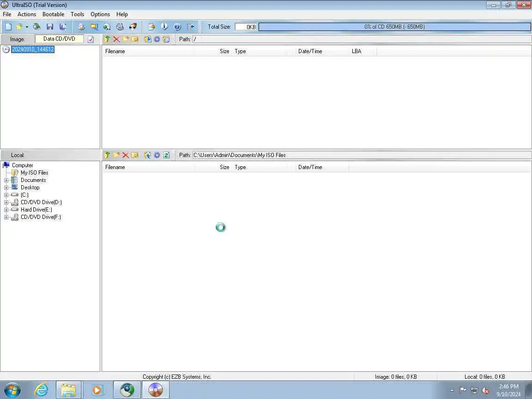Save image with the floppy disk icon
The width and height of the screenshot is (532, 399).
point(50,27)
